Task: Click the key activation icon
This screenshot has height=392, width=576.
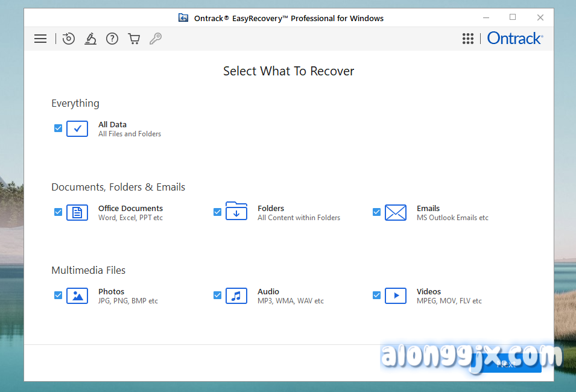Action: click(x=156, y=39)
